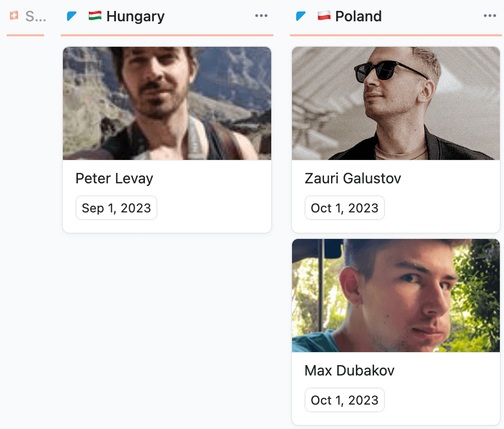
Task: Select the truncated "S..." column header
Action: (x=35, y=17)
